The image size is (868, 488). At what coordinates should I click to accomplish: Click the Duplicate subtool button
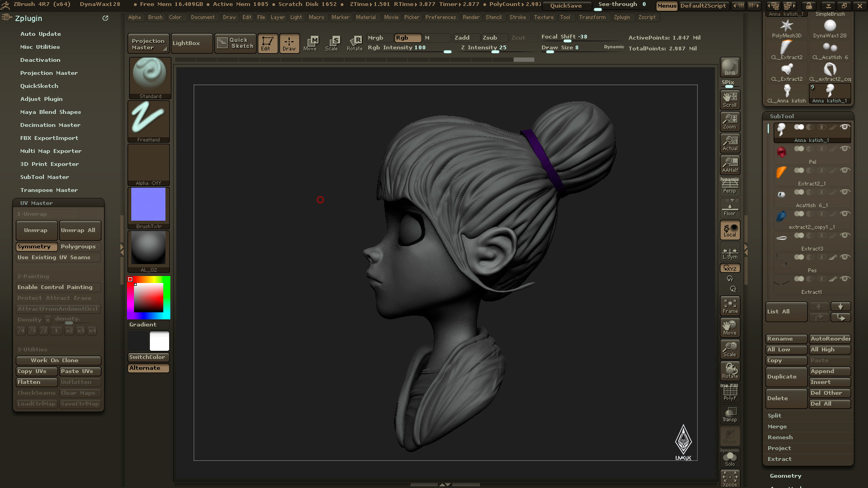pos(786,377)
